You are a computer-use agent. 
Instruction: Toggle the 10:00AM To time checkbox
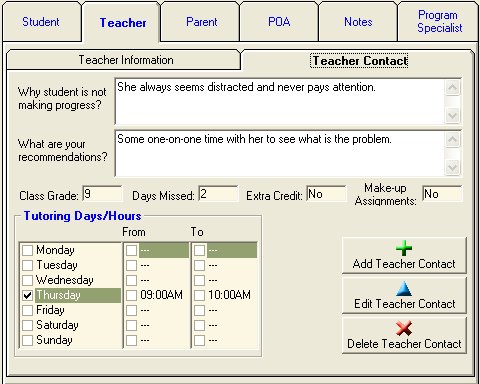pos(199,295)
